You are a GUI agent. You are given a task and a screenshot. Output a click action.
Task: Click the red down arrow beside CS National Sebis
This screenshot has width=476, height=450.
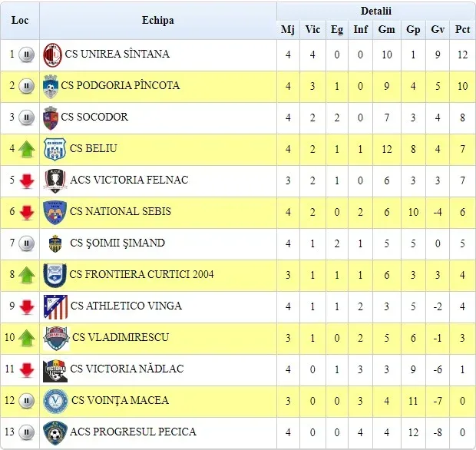click(x=27, y=212)
